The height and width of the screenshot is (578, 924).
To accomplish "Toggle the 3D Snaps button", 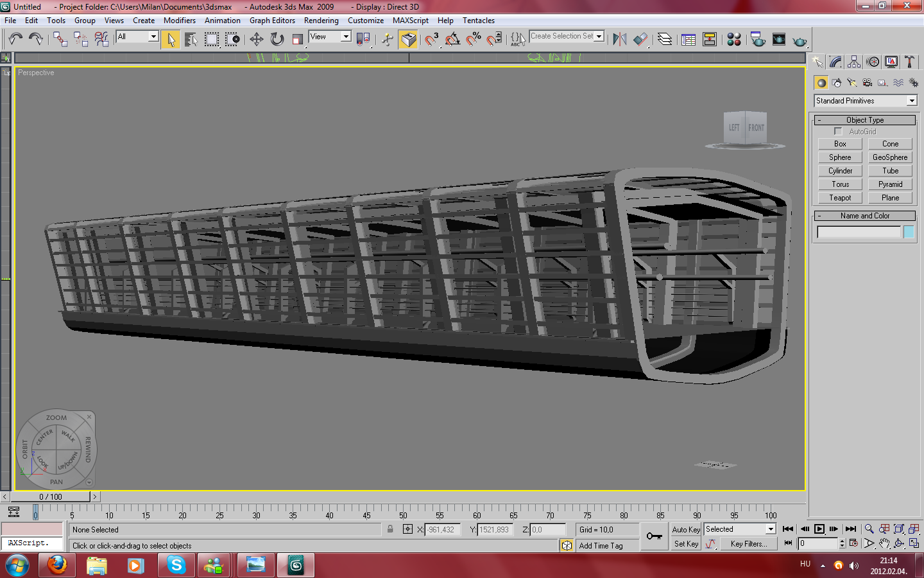I will click(431, 39).
